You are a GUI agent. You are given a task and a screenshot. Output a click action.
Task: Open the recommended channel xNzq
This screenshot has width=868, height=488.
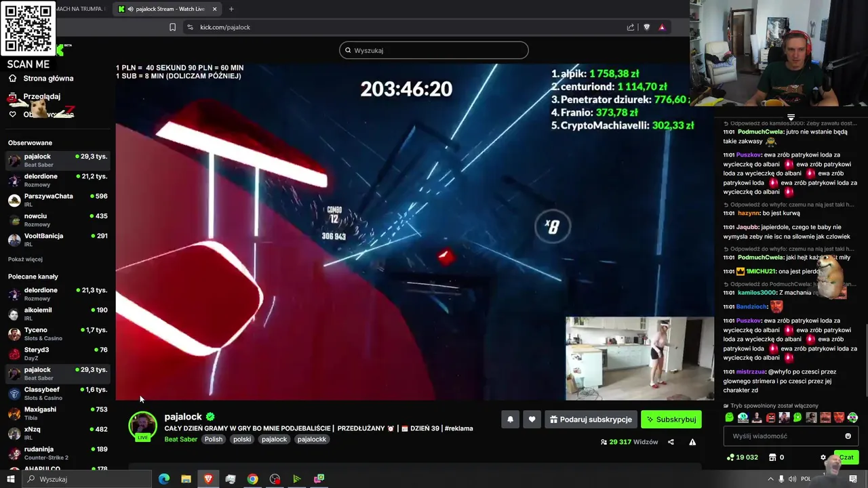[x=57, y=432]
